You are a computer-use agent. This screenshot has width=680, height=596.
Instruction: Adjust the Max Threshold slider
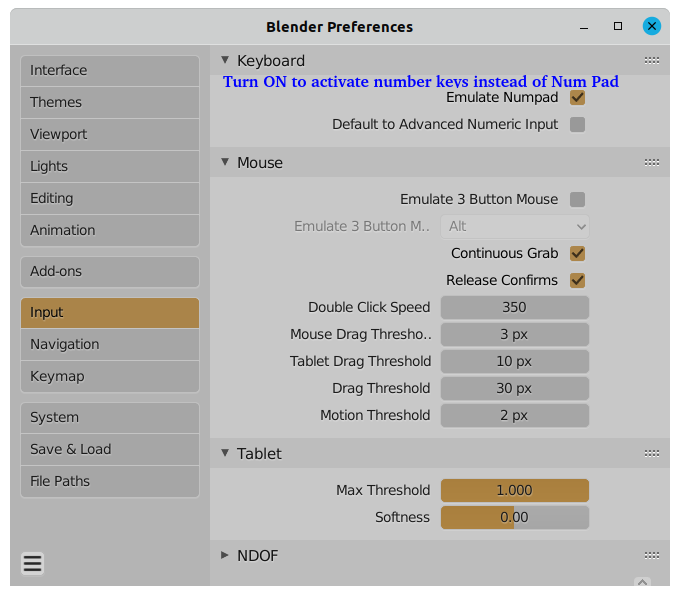515,490
